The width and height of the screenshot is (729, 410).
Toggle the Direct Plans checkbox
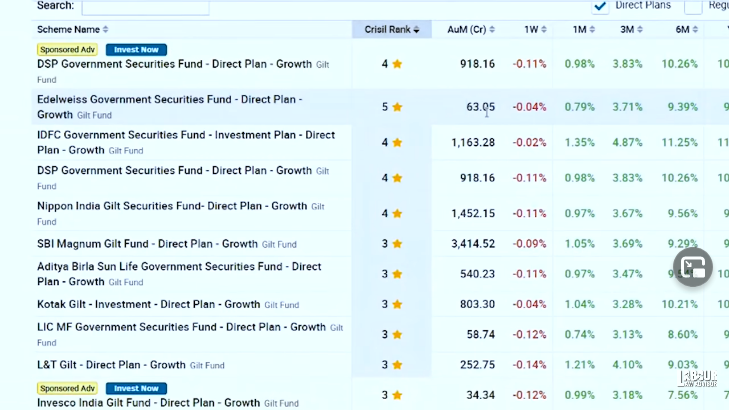pyautogui.click(x=600, y=6)
